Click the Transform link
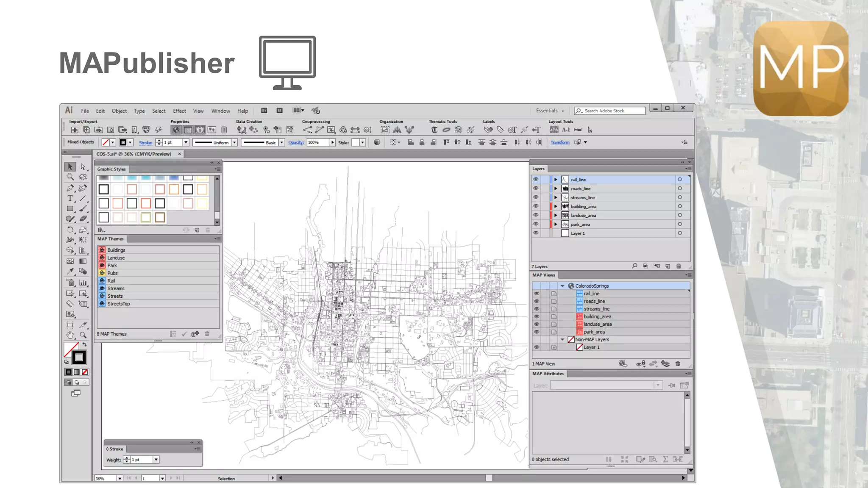 point(560,142)
